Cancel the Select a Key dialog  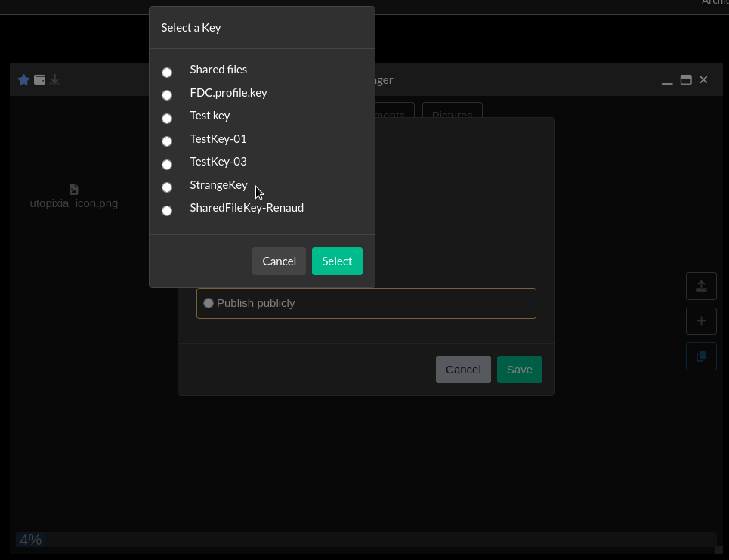[279, 261]
